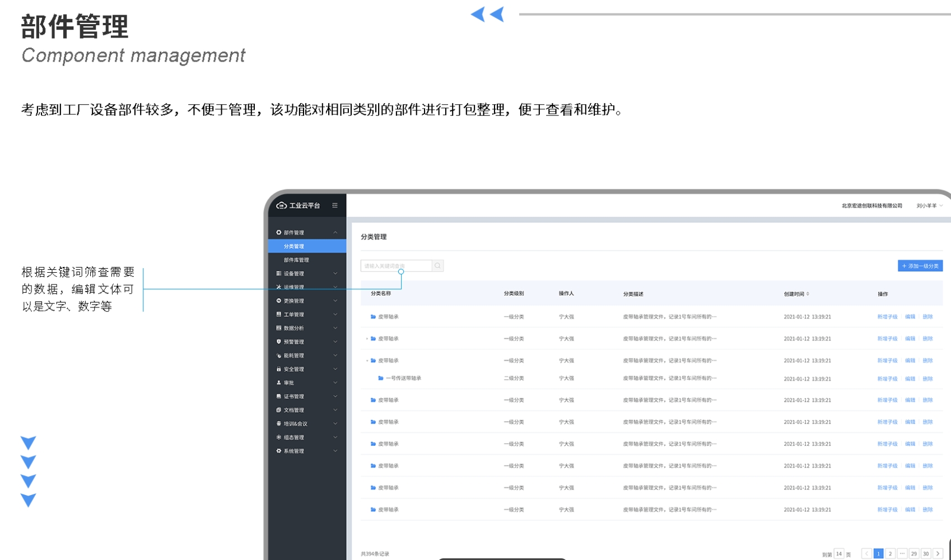The image size is (951, 560).
Task: Click the 添加一级分类 button
Action: [920, 266]
